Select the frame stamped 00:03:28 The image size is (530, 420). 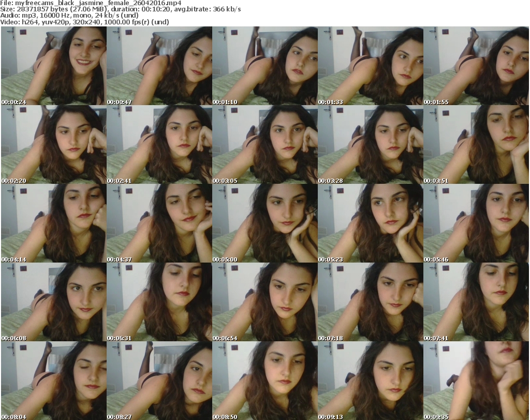click(371, 144)
